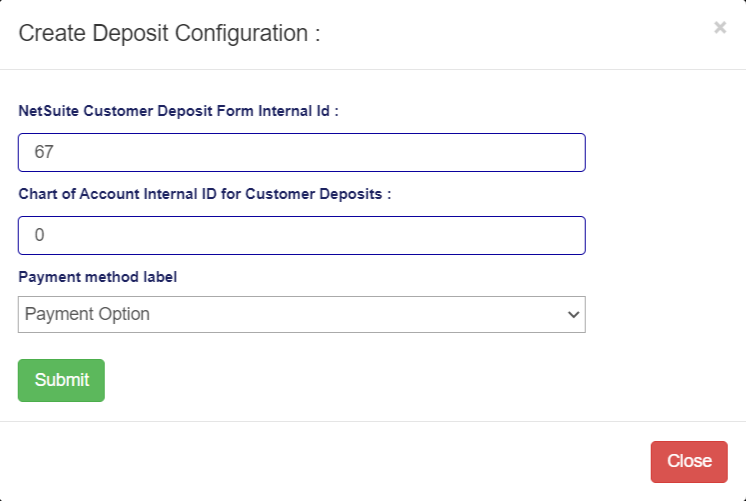Select the Payment Option text in combo box
Image resolution: width=746 pixels, height=501 pixels.
tap(88, 314)
